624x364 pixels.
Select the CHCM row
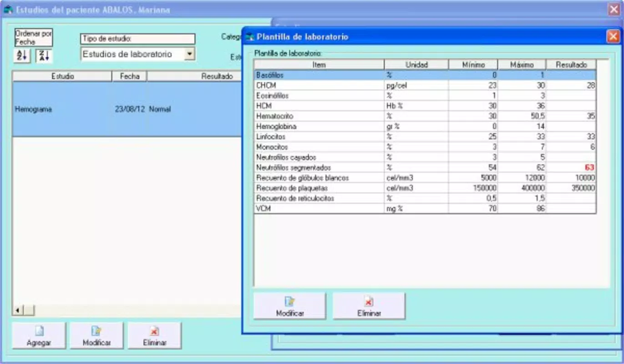[x=425, y=86]
